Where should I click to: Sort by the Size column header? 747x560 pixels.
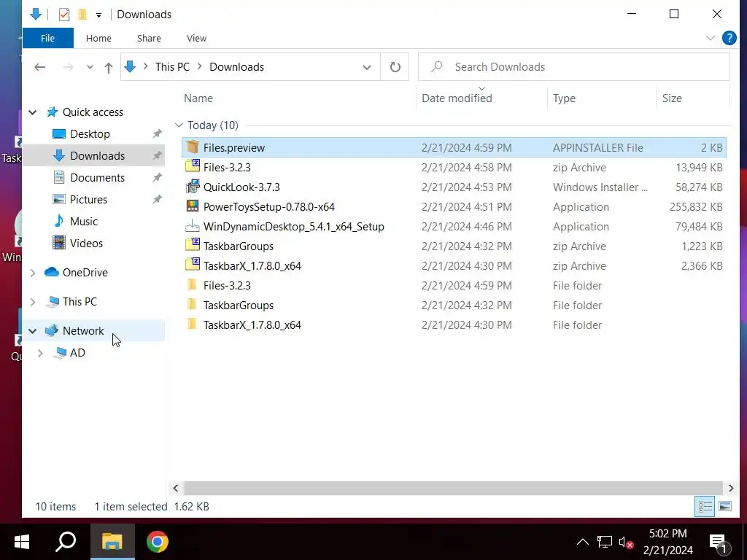[672, 98]
